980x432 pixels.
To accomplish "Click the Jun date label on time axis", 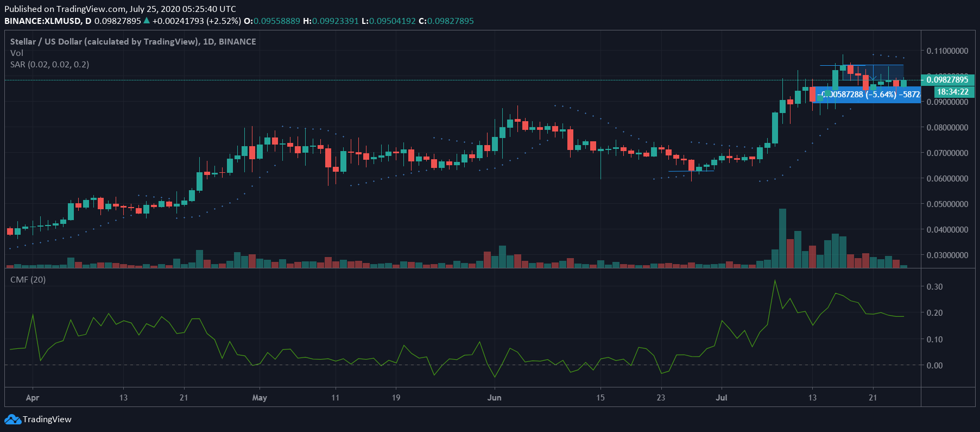I will tap(494, 398).
